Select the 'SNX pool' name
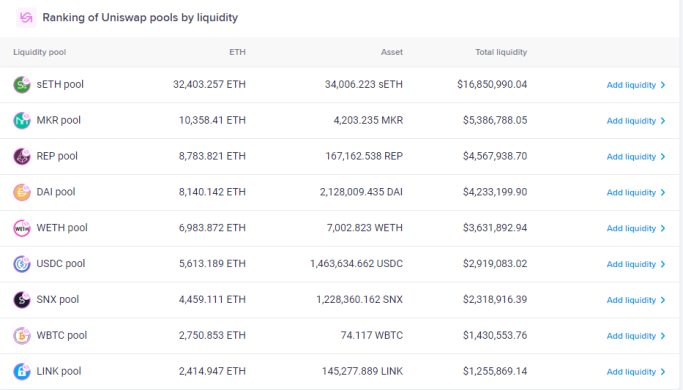This screenshot has height=390, width=683. [x=57, y=300]
